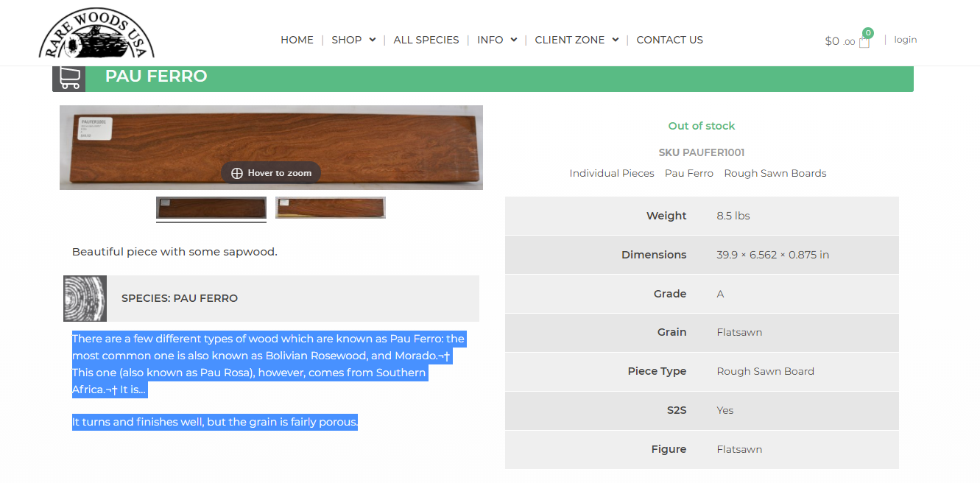Image resolution: width=980 pixels, height=483 pixels.
Task: Go to the Home menu item
Action: [297, 40]
